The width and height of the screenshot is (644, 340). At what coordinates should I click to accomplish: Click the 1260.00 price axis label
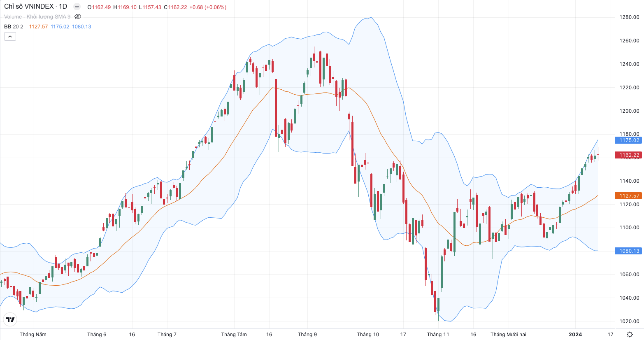click(x=630, y=40)
